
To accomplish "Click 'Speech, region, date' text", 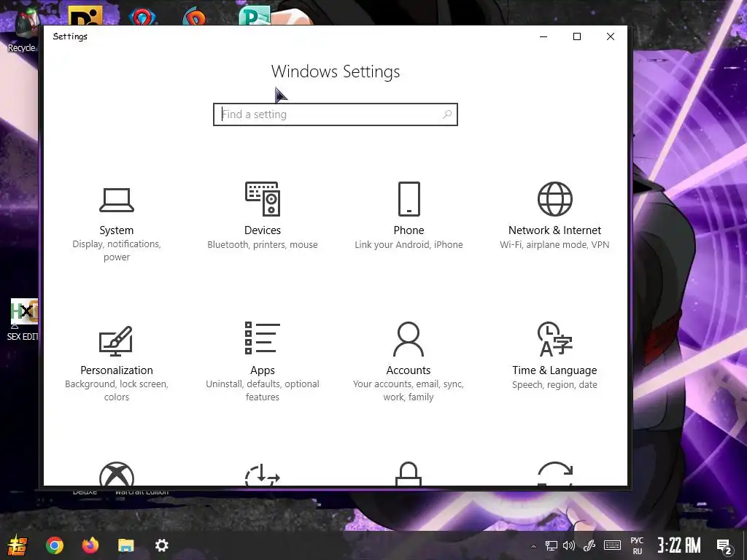I will pos(554,385).
